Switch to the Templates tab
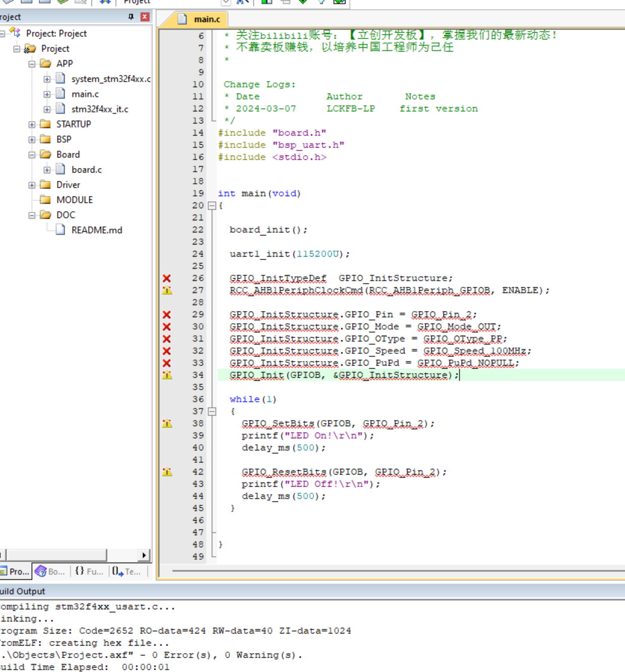Screen dimensions: 625x672 [x=127, y=571]
